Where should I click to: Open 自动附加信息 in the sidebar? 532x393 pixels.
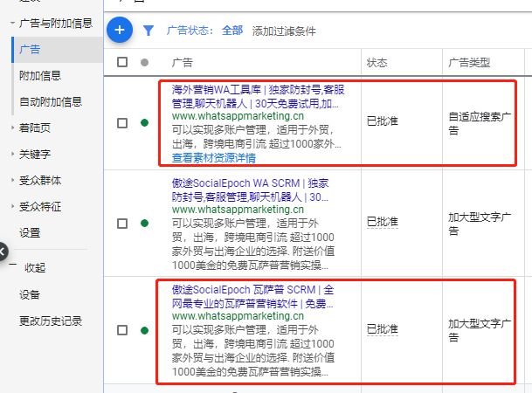(x=51, y=101)
